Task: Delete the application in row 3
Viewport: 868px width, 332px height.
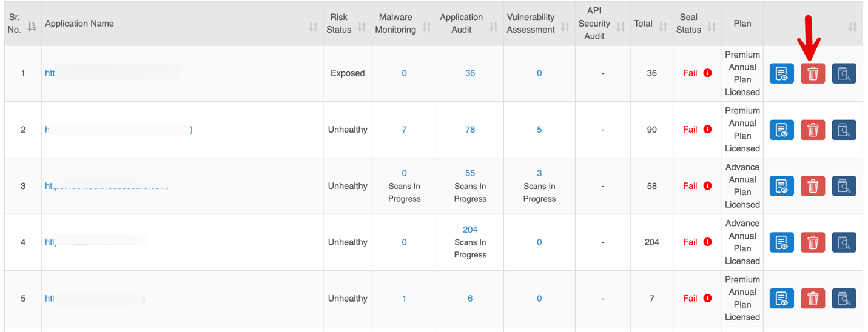Action: pyautogui.click(x=812, y=186)
